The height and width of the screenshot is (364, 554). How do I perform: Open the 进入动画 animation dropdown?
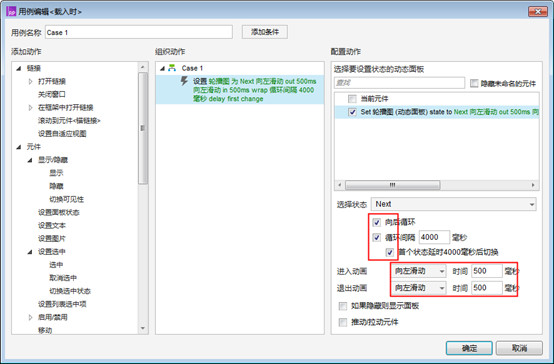tap(419, 271)
